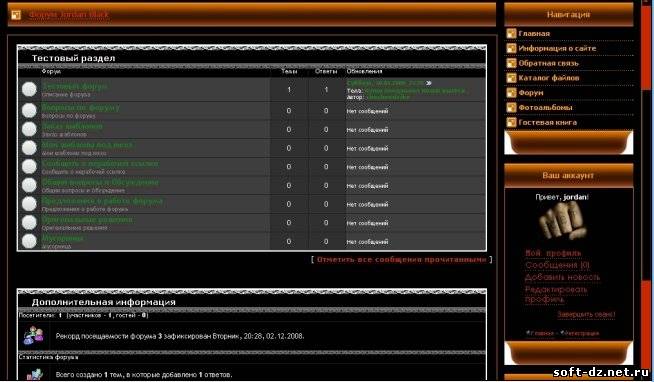This screenshot has height=382, width=654.
Task: Open the author link after Автор: in updates
Action: tap(388, 97)
